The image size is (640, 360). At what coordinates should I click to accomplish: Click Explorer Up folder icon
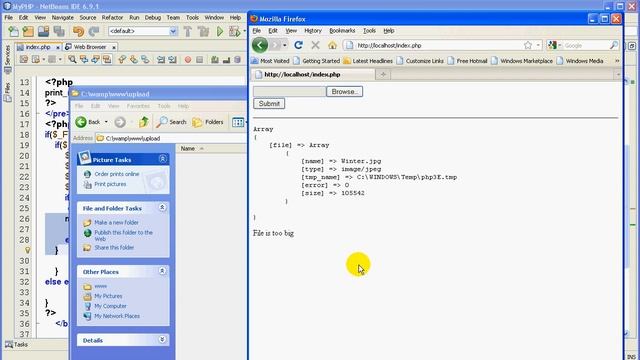(144, 122)
